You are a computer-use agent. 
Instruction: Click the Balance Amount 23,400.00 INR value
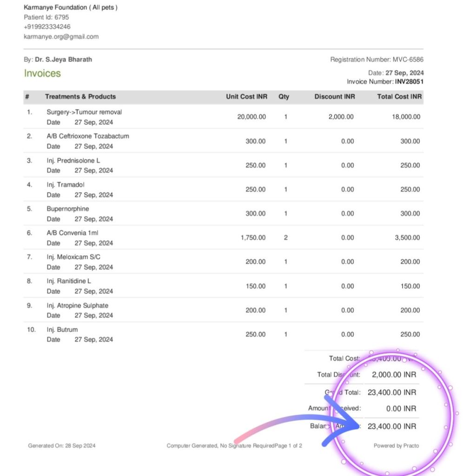pyautogui.click(x=391, y=426)
